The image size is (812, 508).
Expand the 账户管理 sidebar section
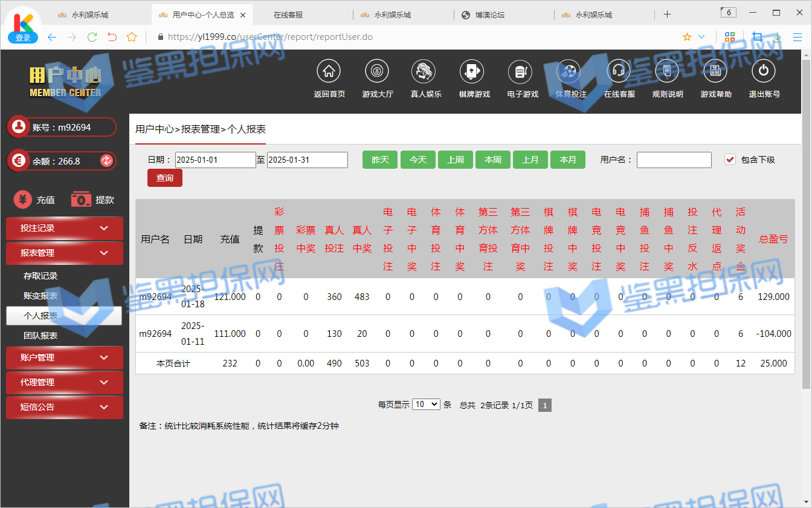click(64, 357)
